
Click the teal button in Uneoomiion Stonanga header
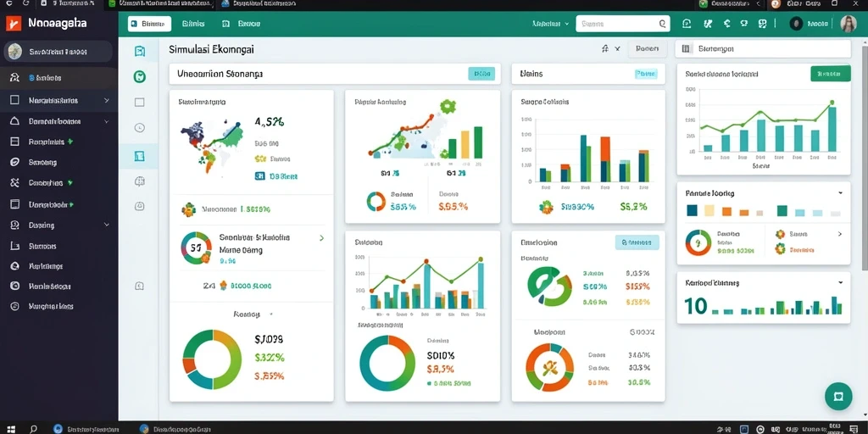coord(481,74)
